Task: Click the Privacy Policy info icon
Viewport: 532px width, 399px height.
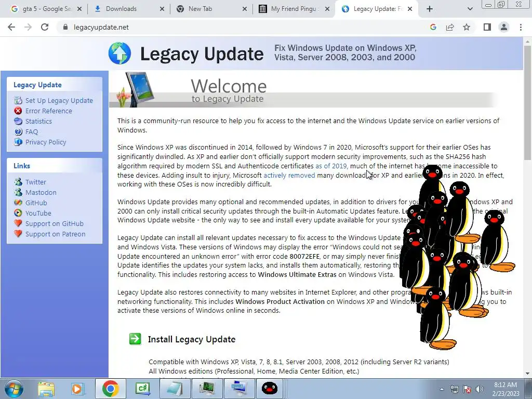Action: [x=18, y=142]
